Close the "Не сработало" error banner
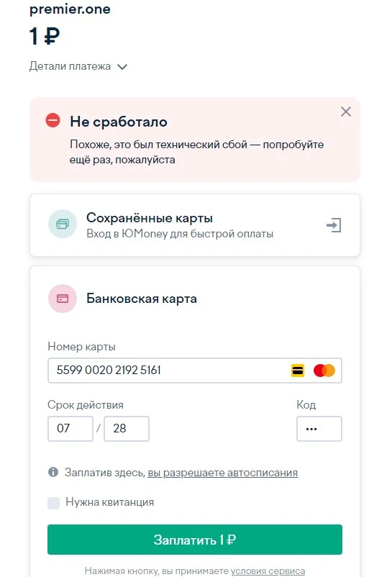The width and height of the screenshot is (392, 577). pos(346,112)
